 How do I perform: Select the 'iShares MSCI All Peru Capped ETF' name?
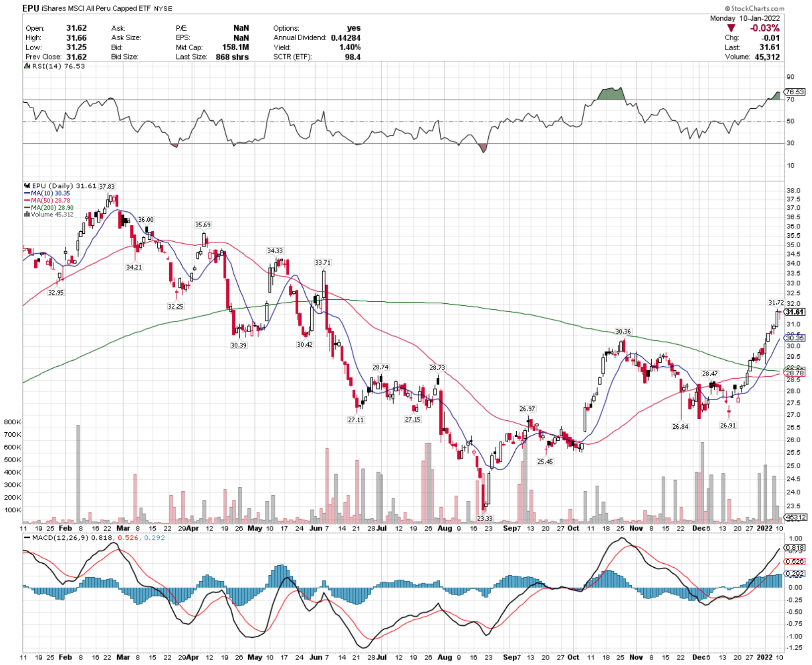click(96, 9)
